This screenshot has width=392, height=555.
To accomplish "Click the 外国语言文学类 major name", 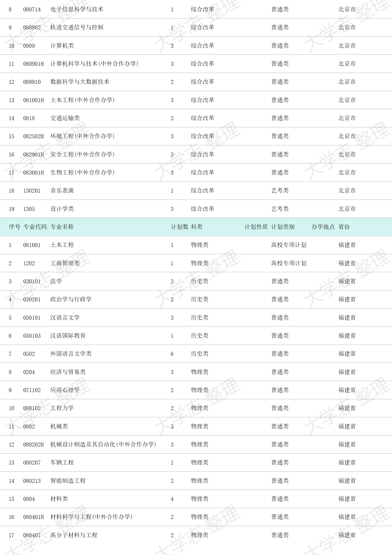I will click(x=71, y=354).
